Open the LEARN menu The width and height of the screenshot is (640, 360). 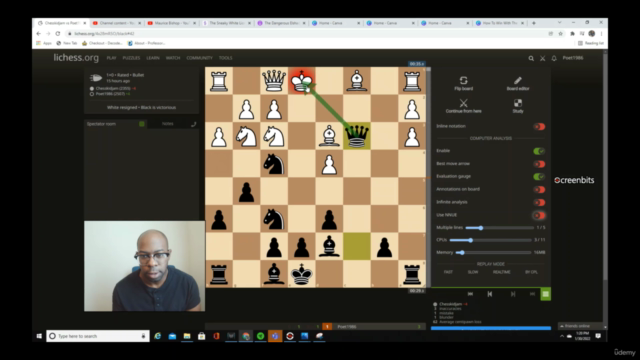coord(153,58)
